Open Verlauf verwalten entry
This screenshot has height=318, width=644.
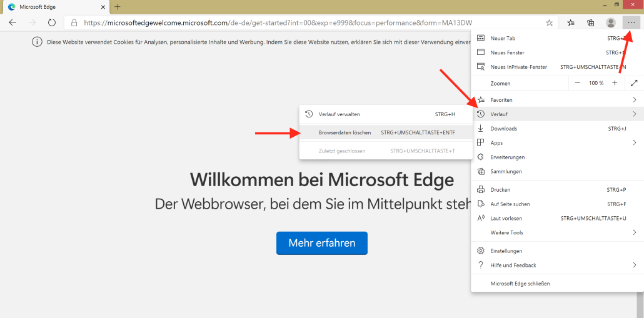pyautogui.click(x=386, y=114)
